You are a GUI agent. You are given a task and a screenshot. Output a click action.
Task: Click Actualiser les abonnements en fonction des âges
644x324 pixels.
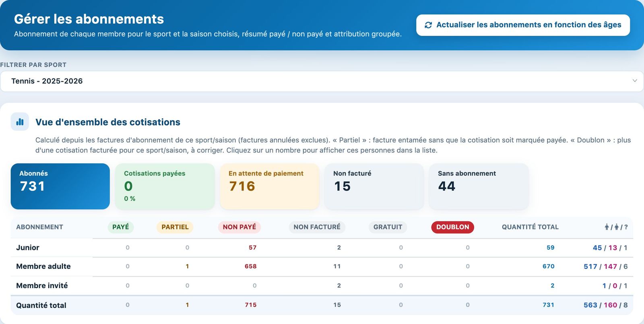coord(523,25)
